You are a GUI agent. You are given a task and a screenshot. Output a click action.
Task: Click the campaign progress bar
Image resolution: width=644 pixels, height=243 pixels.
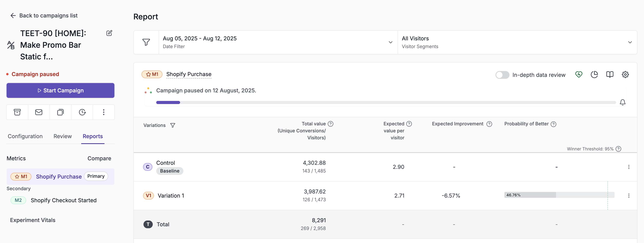click(386, 102)
